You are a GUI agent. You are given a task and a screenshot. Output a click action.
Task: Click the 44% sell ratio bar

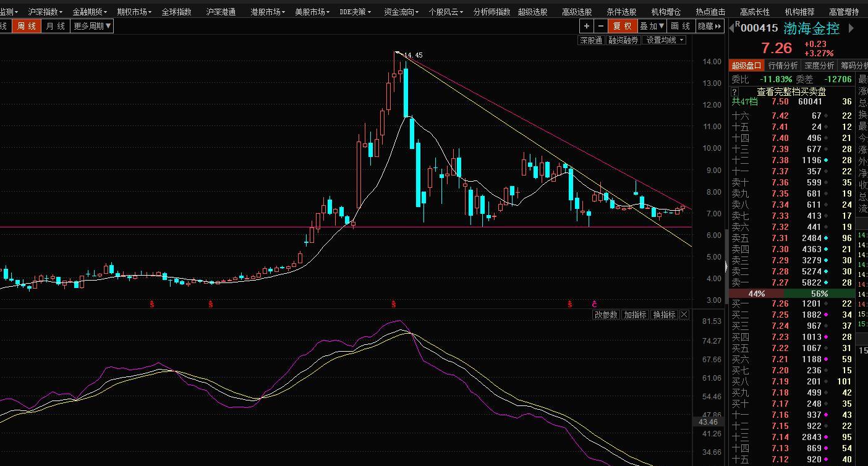pyautogui.click(x=757, y=294)
